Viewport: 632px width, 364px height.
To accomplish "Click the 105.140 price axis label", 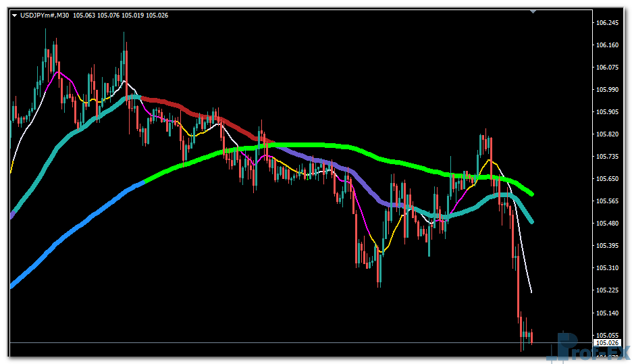I will [x=608, y=313].
